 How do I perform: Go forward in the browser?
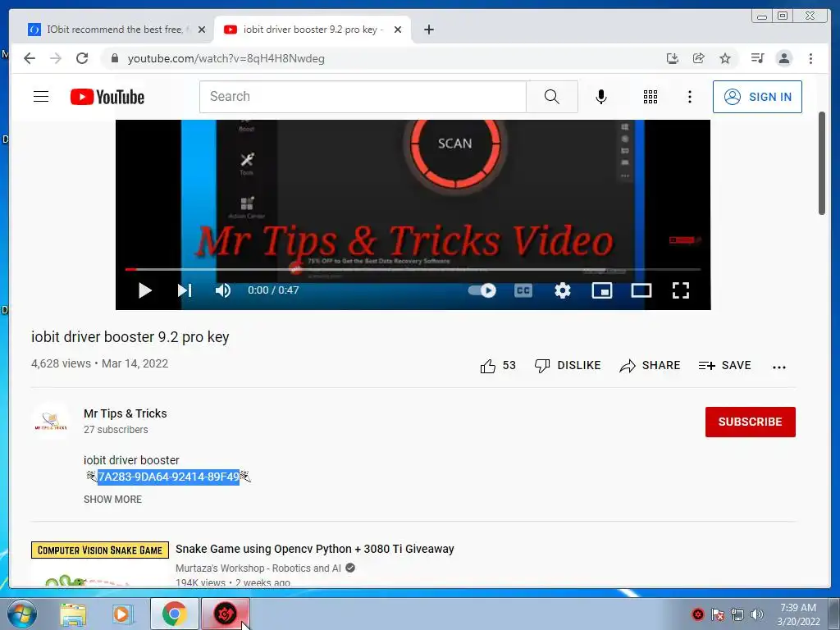(56, 58)
